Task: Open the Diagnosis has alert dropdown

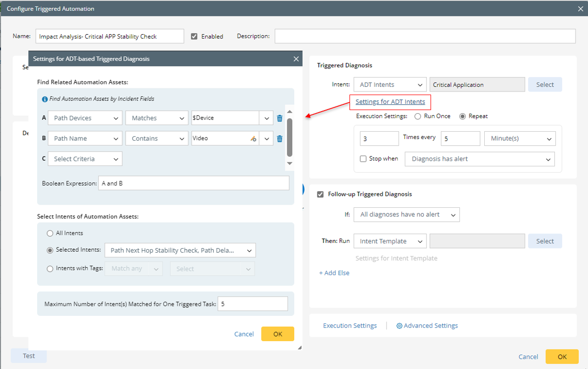Action: tap(480, 159)
